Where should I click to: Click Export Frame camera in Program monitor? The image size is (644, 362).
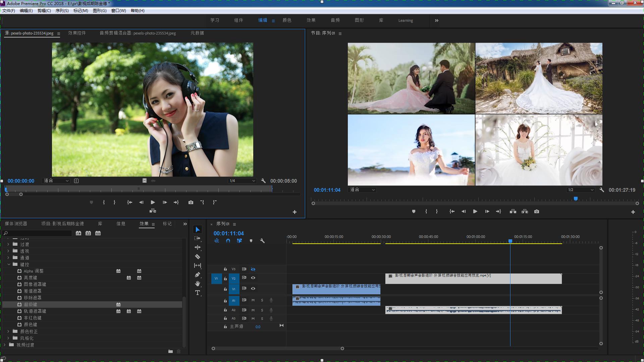click(537, 212)
